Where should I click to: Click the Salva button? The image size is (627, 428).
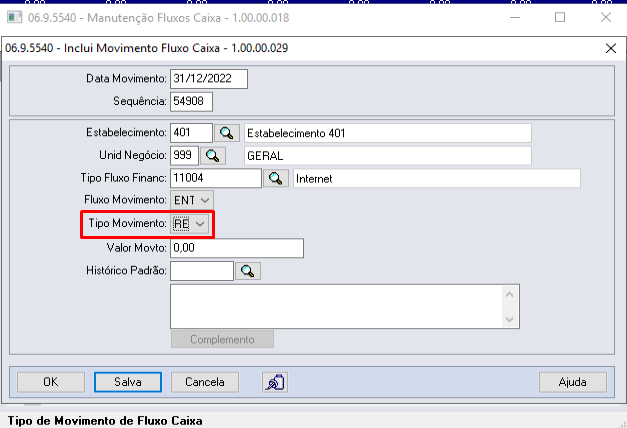pyautogui.click(x=128, y=382)
